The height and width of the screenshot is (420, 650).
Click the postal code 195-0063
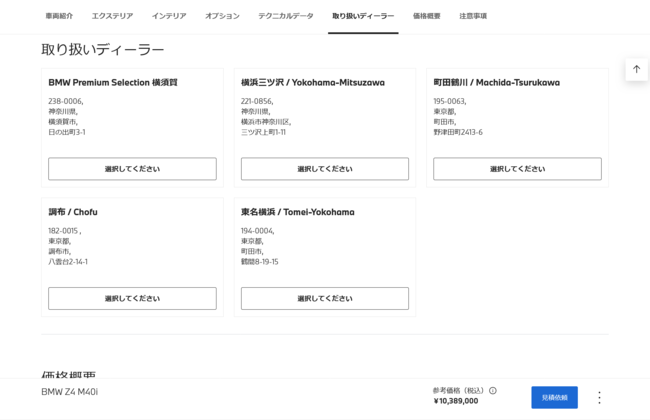click(450, 101)
